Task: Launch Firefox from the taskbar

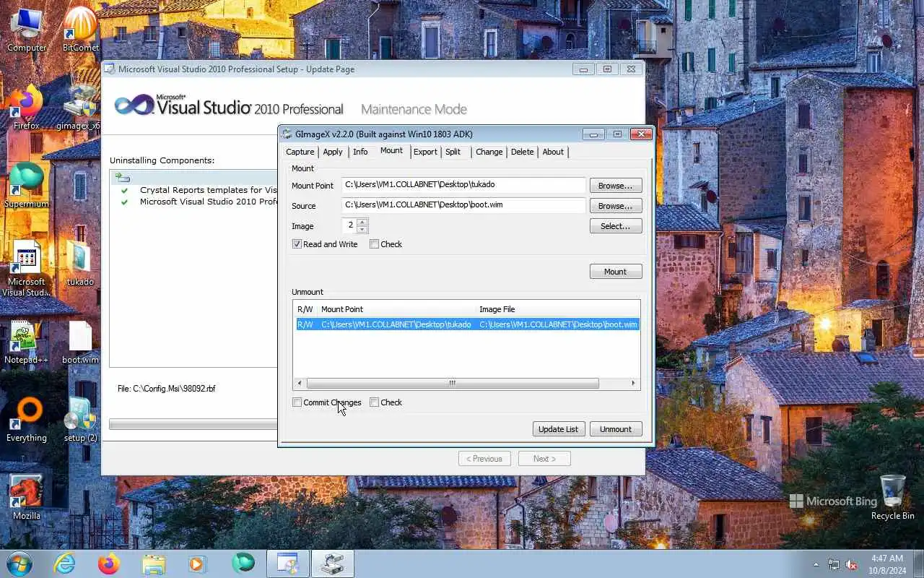Action: [109, 564]
